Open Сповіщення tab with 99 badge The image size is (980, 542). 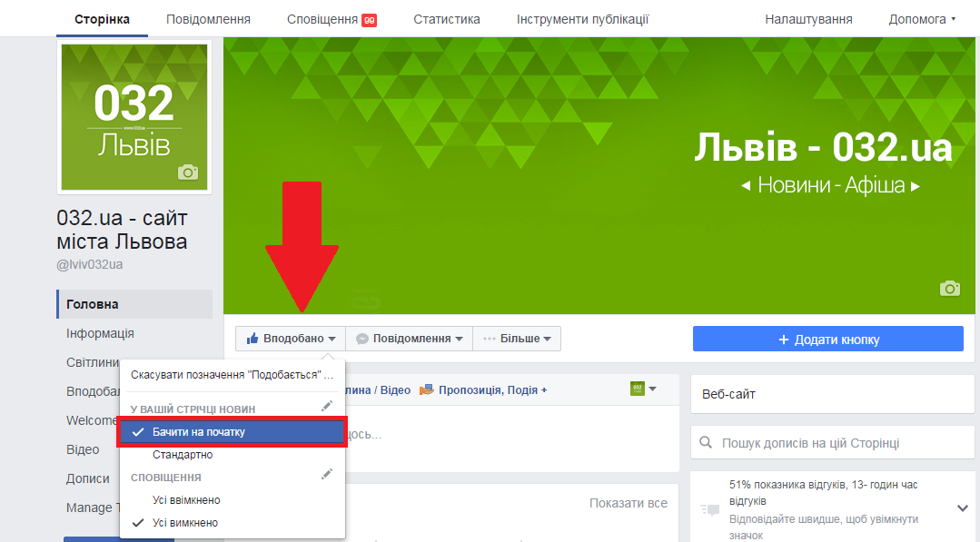[332, 19]
